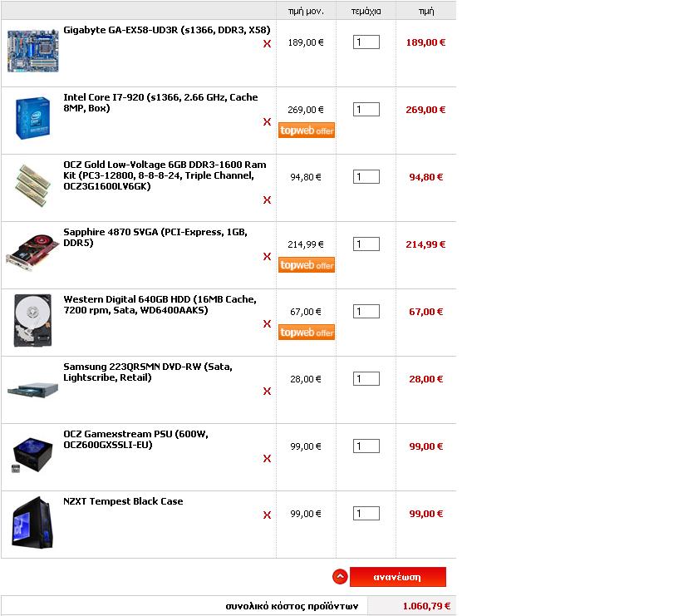Remove OCZ Gamexstream PSU with red X
This screenshot has height=616, width=698.
click(x=267, y=458)
